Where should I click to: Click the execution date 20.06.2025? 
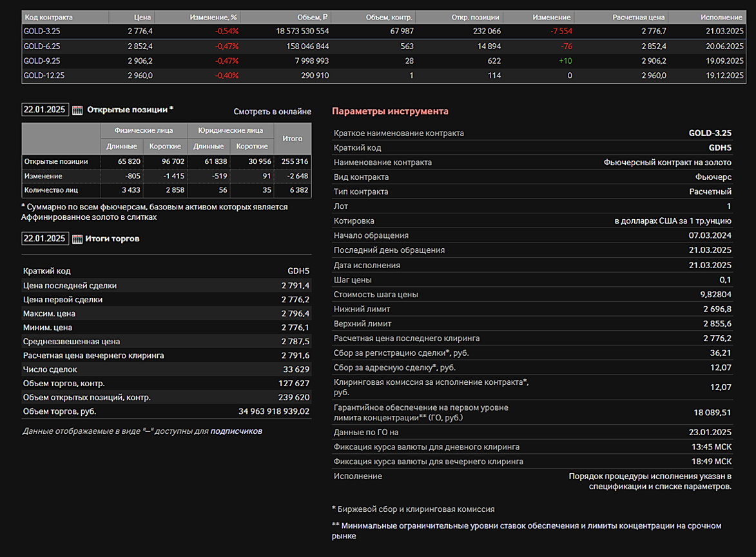pyautogui.click(x=724, y=46)
